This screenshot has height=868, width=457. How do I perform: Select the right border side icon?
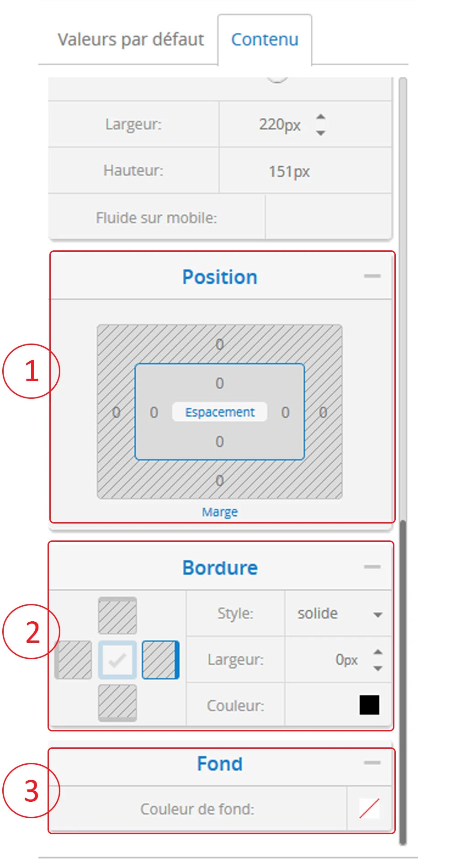160,660
